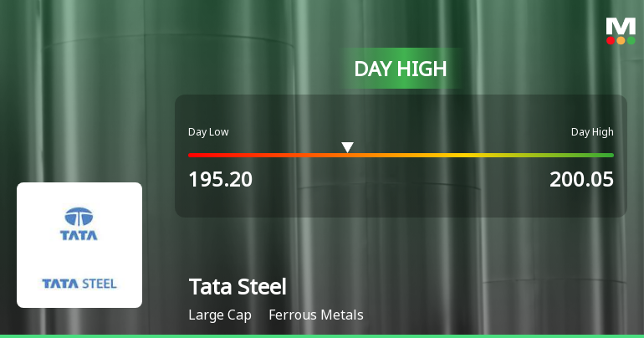Viewport: 644px width, 338px height.
Task: Click the red dot under the M logo
Action: click(x=611, y=40)
